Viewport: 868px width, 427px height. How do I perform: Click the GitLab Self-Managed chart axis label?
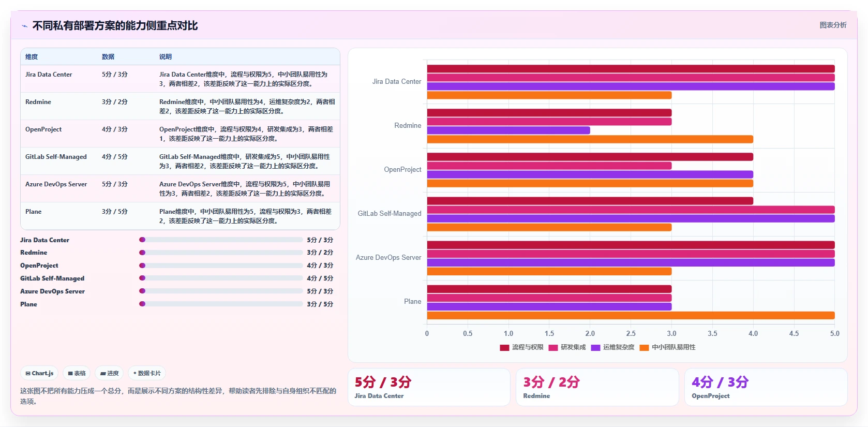click(390, 213)
